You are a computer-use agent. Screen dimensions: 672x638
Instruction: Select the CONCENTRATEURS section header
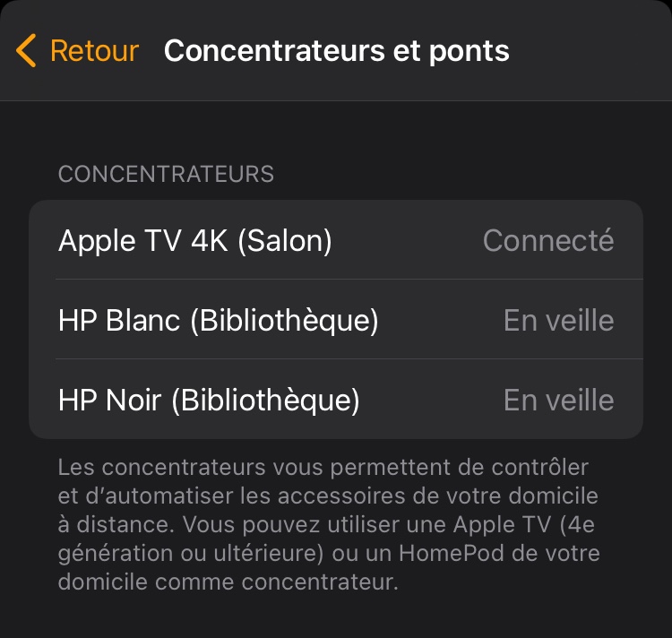click(166, 174)
